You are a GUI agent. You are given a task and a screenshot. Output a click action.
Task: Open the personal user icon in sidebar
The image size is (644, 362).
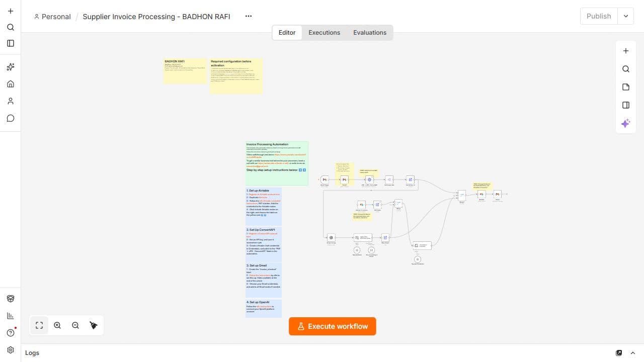tap(11, 101)
